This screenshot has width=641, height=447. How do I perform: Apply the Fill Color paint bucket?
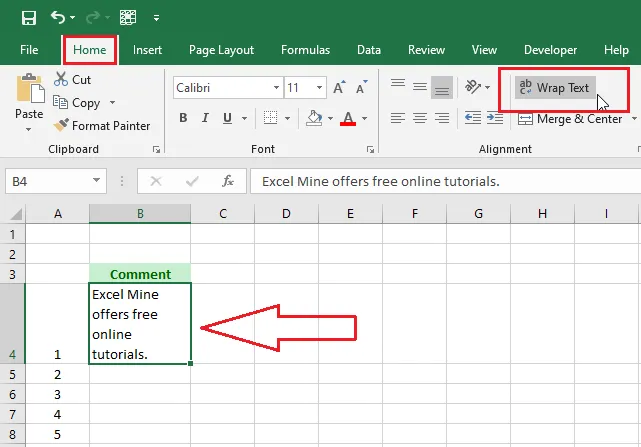point(314,118)
